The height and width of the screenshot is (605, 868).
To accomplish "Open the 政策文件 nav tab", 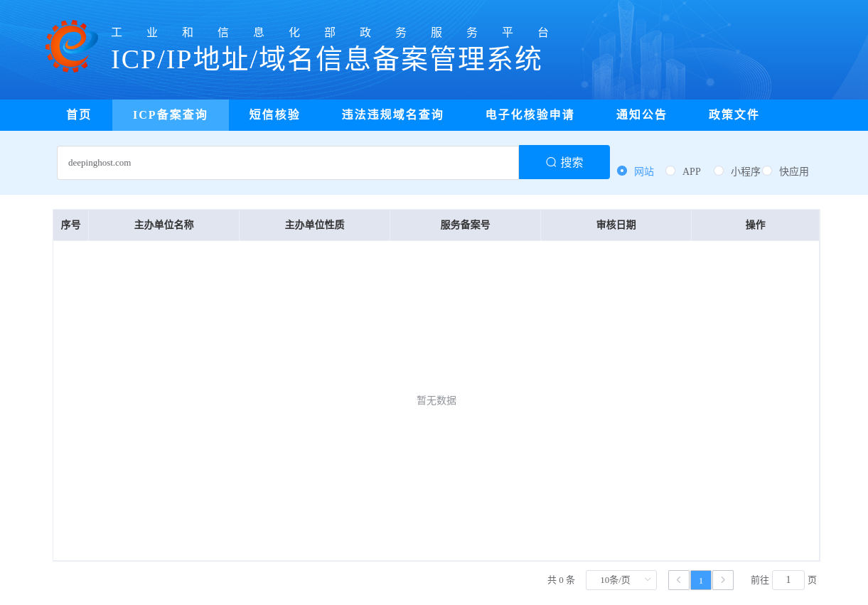I will tap(734, 115).
